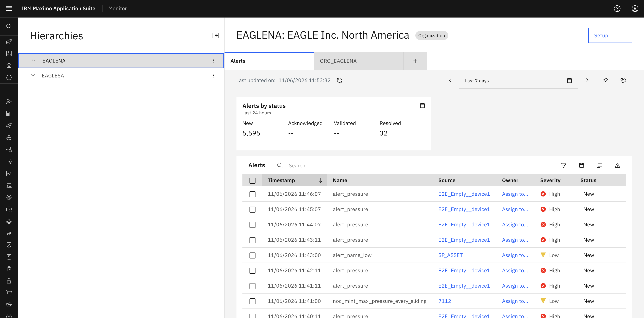The image size is (644, 318).
Task: Open the Last 7 days range selector
Action: (519, 81)
